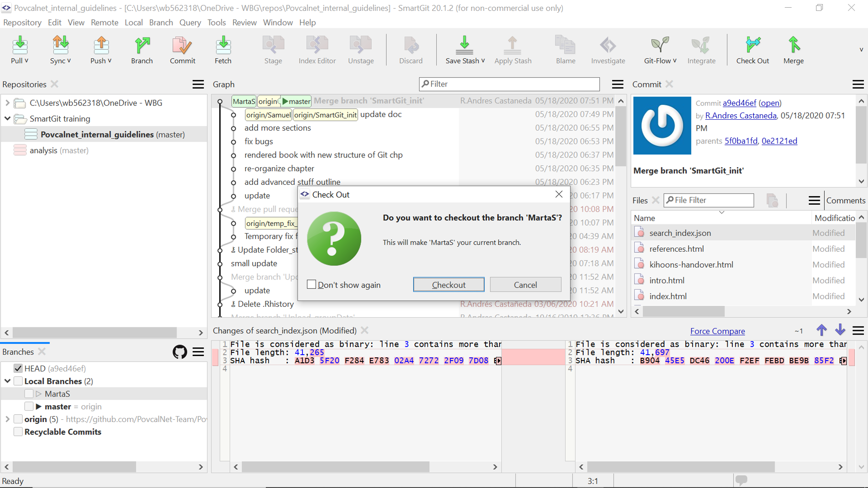Open the Query menu
This screenshot has width=868, height=488.
point(190,22)
